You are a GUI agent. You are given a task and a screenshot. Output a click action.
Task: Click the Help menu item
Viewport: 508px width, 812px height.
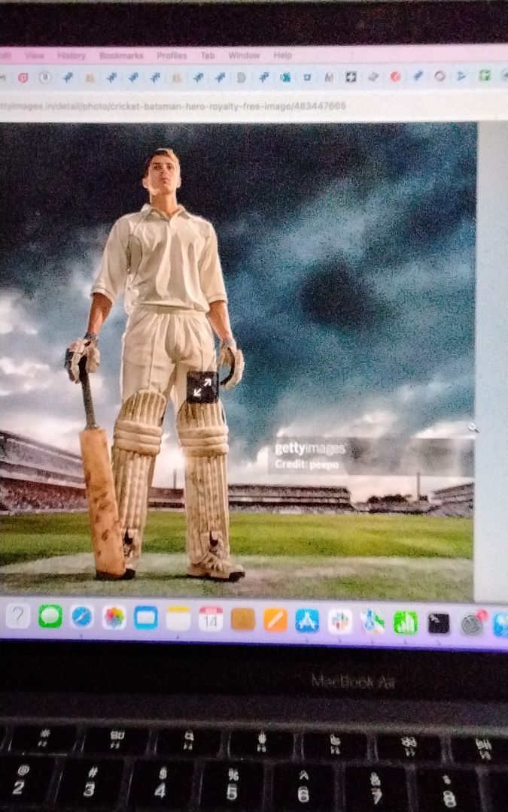[283, 56]
